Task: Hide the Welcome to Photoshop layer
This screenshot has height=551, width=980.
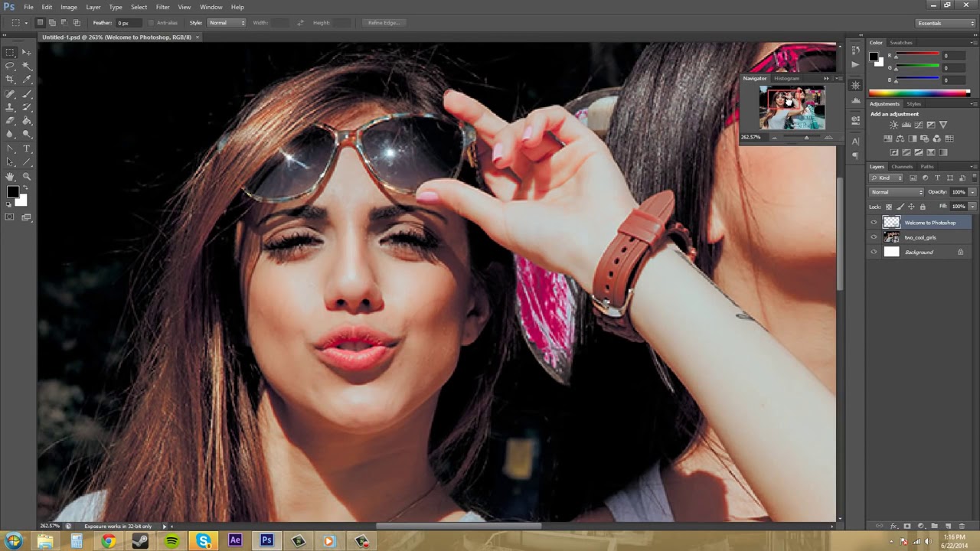Action: click(x=874, y=223)
